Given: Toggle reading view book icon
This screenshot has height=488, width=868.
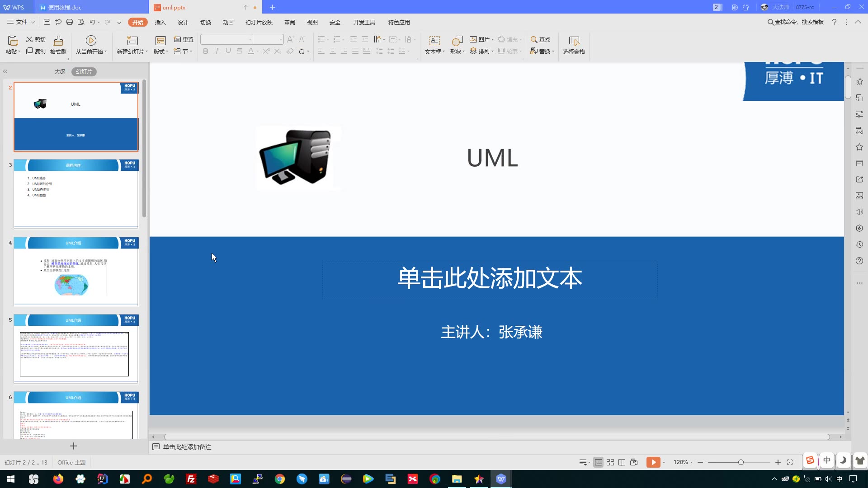Looking at the screenshot, I should coord(622,462).
